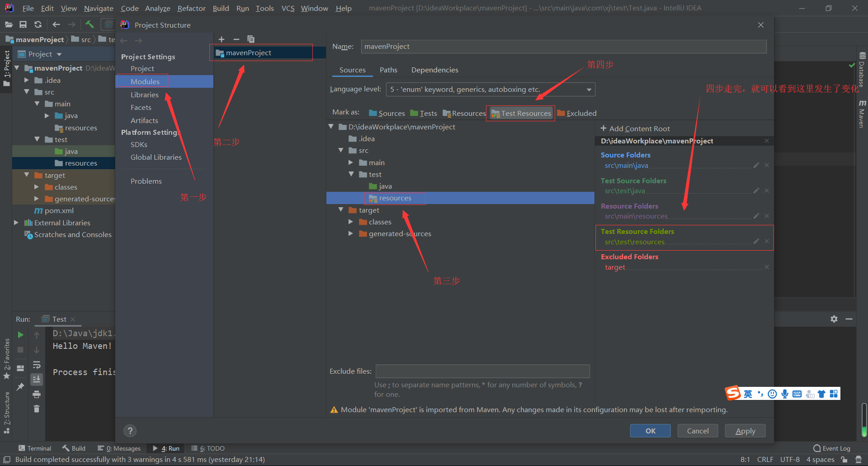Collapse test folder in dialog tree
This screenshot has height=466, width=868.
pos(351,174)
